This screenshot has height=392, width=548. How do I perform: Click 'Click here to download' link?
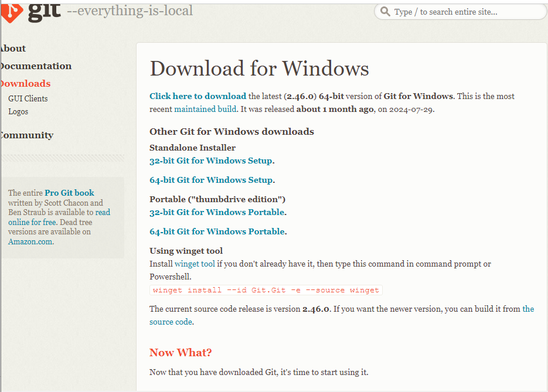pyautogui.click(x=198, y=96)
